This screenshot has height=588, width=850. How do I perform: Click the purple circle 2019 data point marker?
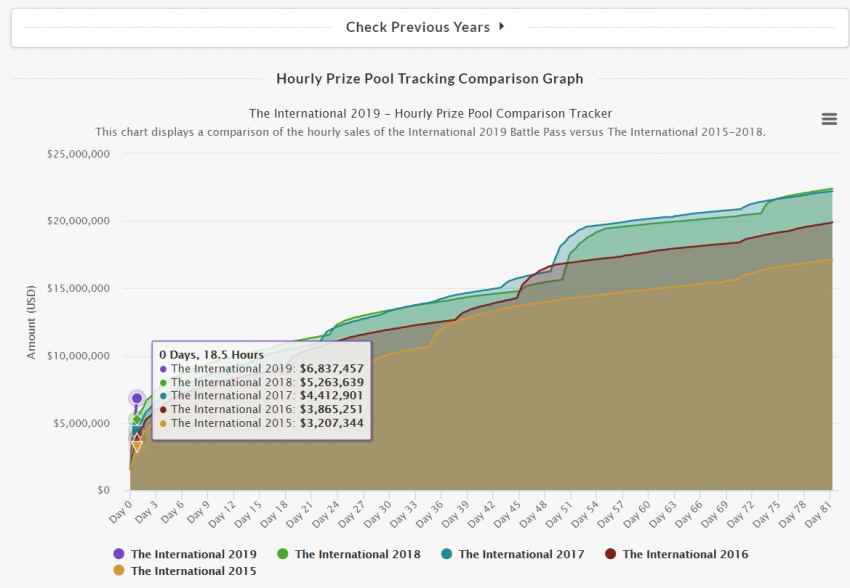[137, 398]
